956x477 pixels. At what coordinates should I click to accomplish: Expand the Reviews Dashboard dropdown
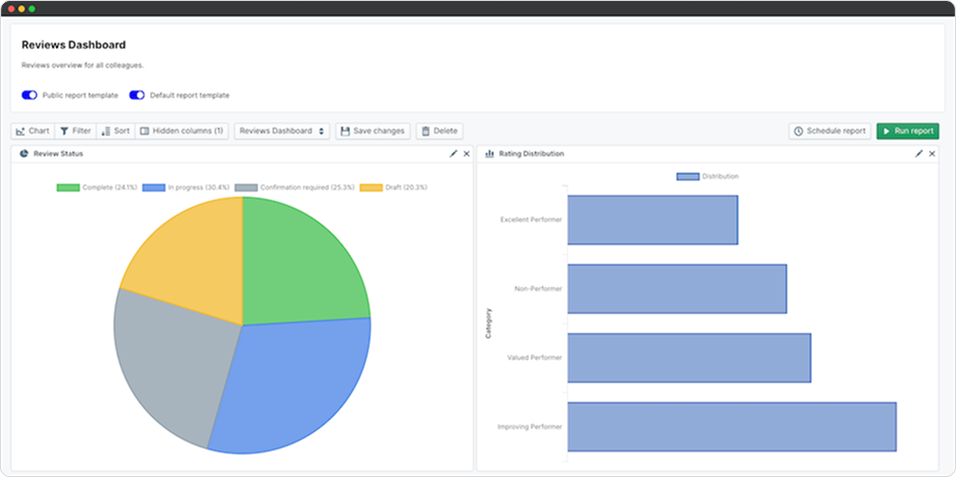[284, 131]
